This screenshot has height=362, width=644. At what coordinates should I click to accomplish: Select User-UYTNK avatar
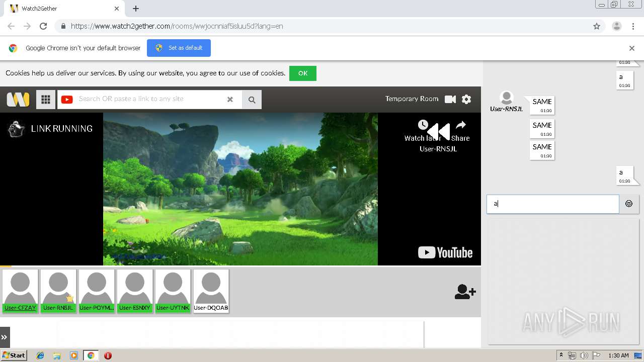point(173,291)
